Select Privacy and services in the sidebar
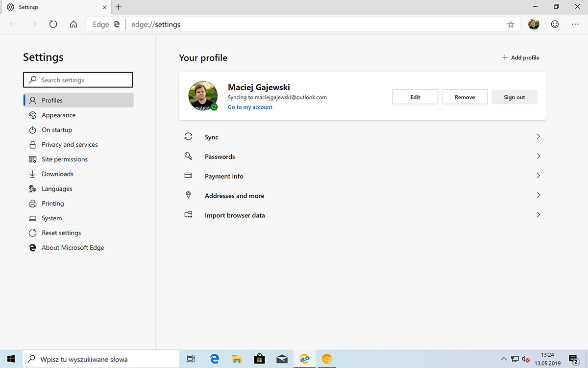Image resolution: width=588 pixels, height=368 pixels. 78,144
